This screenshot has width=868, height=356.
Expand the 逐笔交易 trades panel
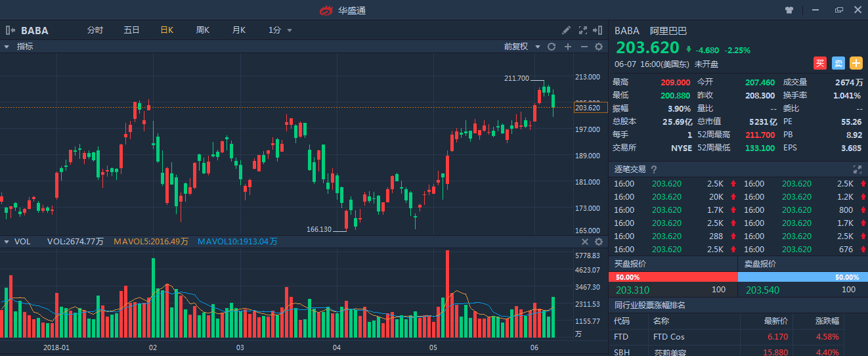pyautogui.click(x=857, y=169)
